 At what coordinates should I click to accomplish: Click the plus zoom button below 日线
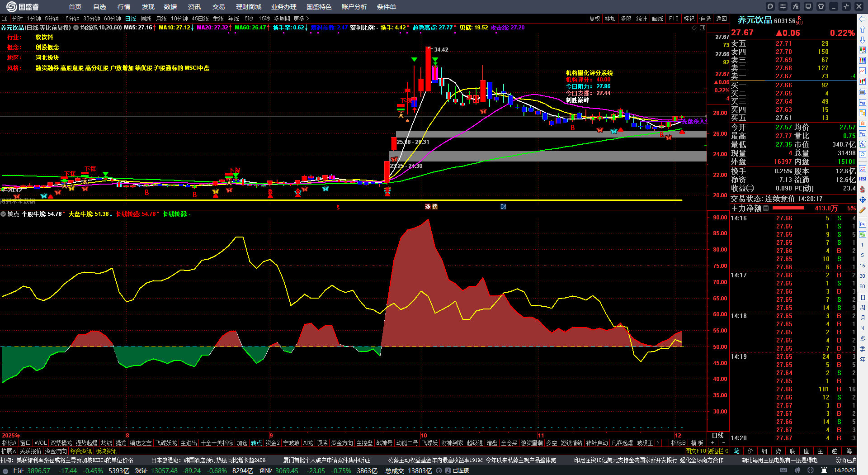coord(713,443)
